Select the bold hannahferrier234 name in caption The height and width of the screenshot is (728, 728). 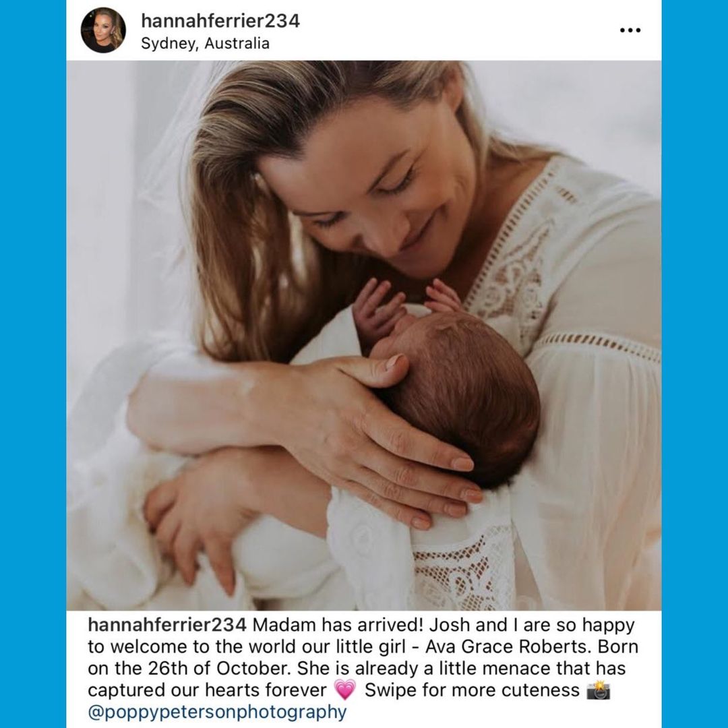166,624
